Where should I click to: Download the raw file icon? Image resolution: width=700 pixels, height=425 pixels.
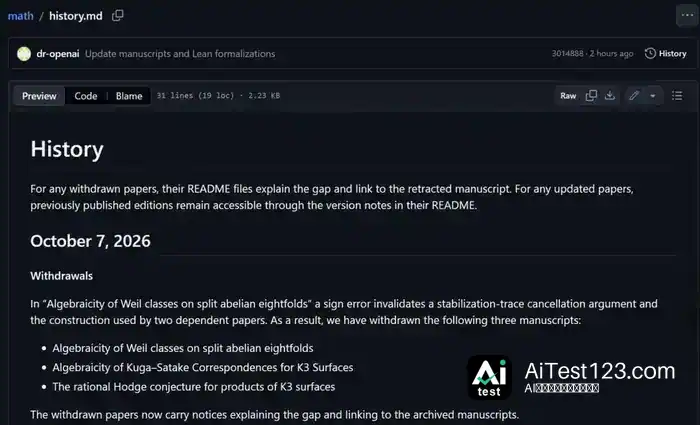pos(610,96)
